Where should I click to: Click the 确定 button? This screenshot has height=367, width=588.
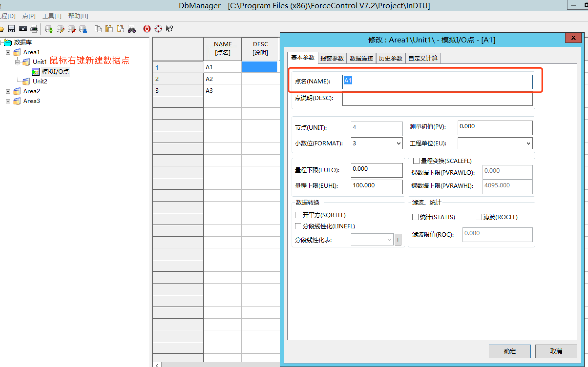510,351
